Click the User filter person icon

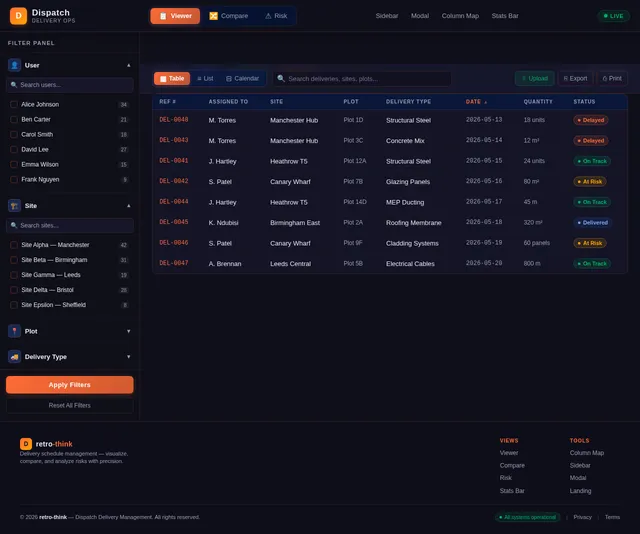(14, 65)
